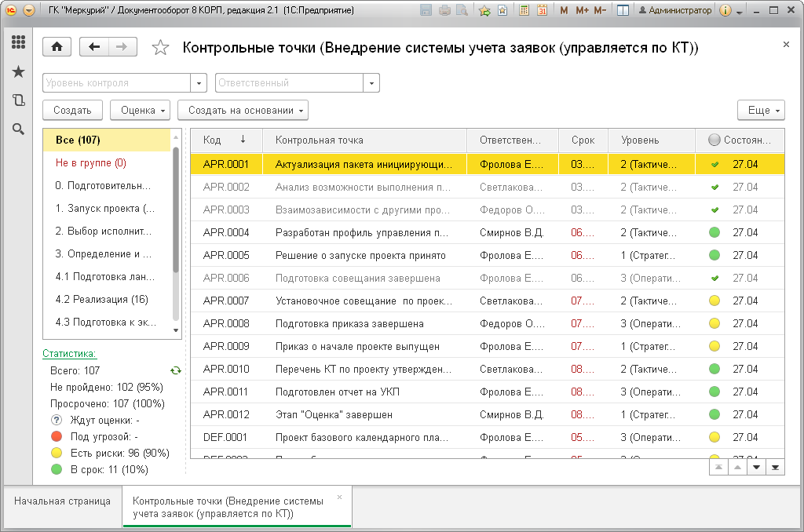The width and height of the screenshot is (804, 532).
Task: Open history icon in left sidebar
Action: coord(19,100)
